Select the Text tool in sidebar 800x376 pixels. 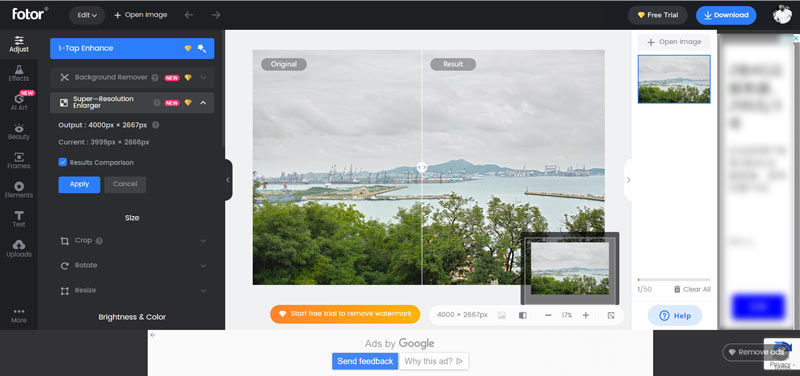19,219
